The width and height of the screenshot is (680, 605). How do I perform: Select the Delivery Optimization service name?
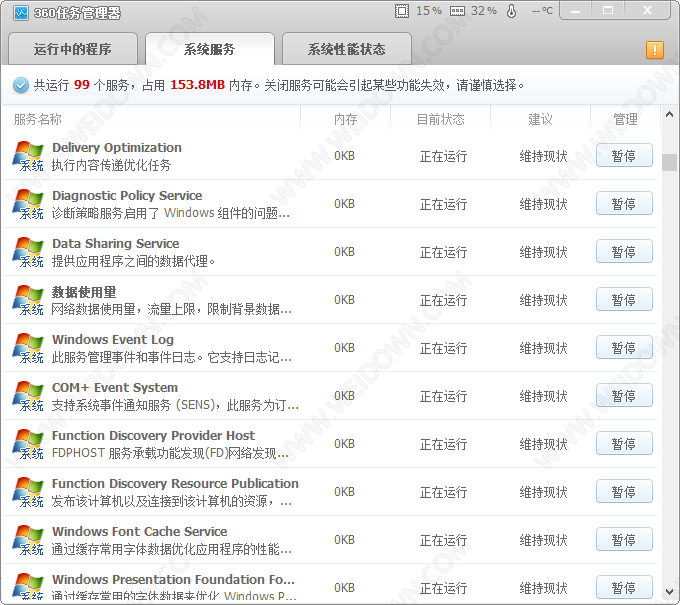[117, 147]
